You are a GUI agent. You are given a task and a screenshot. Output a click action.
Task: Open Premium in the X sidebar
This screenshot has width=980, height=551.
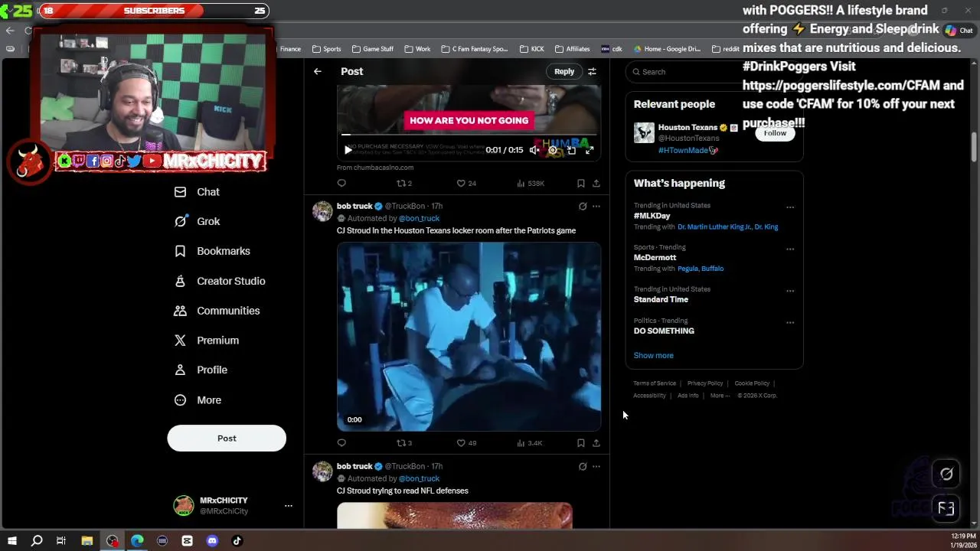pos(206,341)
